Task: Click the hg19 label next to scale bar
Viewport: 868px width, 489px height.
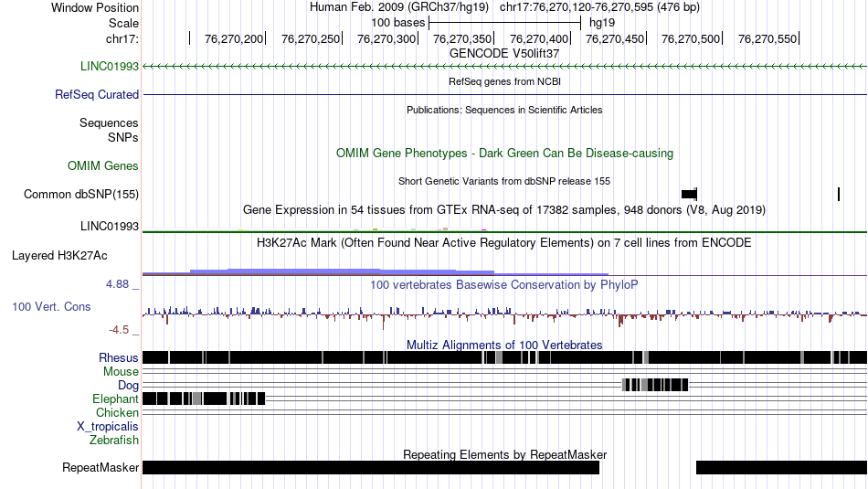Action: [602, 23]
